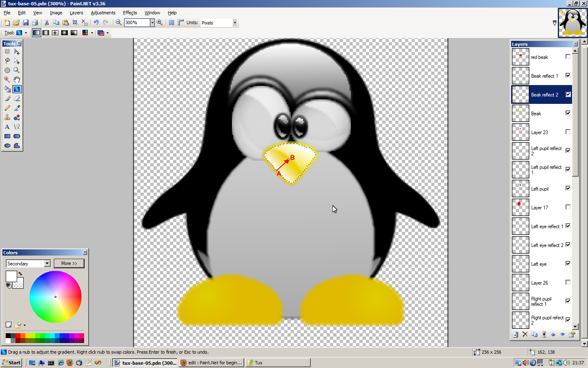The image size is (588, 368).
Task: Select the Rounded Rectangle shape tool
Action: coord(17,136)
